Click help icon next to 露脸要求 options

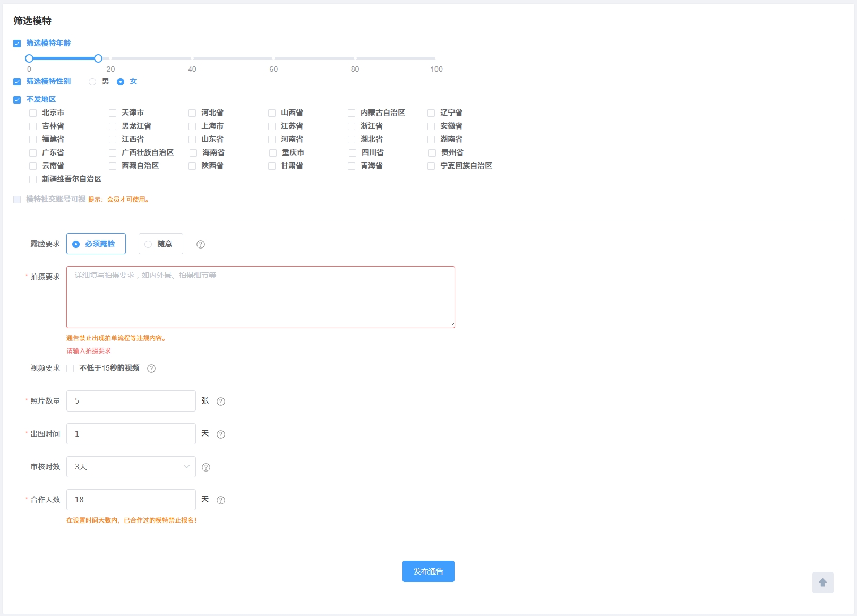tap(201, 244)
